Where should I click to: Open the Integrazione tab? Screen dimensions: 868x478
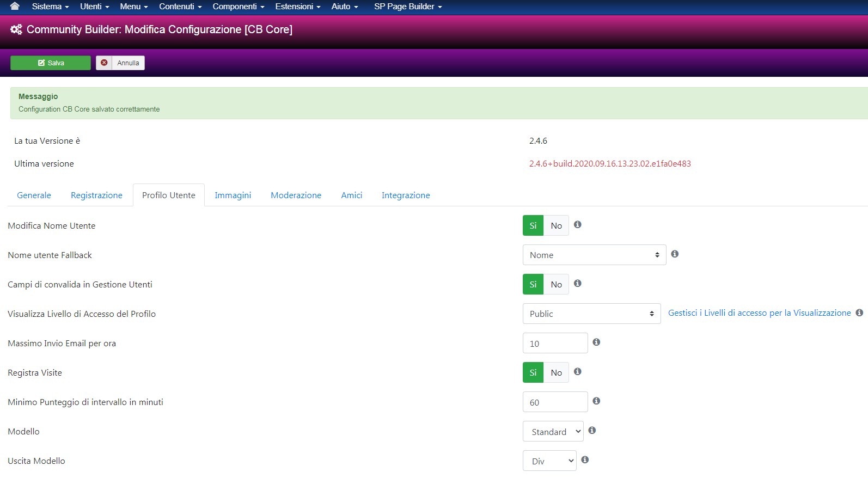(x=406, y=195)
